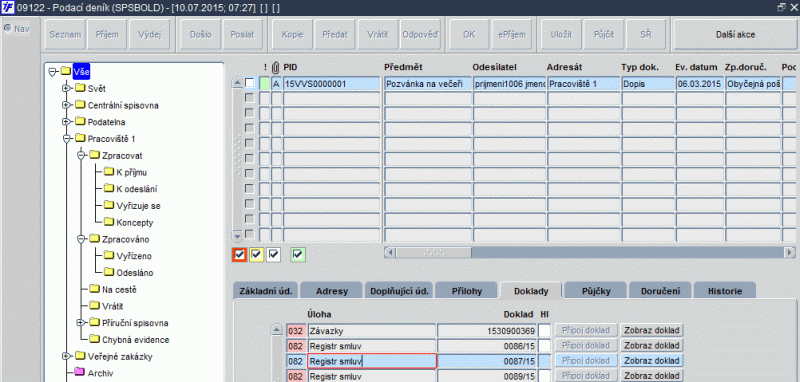Click the Odpověď toolbar button
Viewport: 800px width, 382px height.
(x=420, y=35)
